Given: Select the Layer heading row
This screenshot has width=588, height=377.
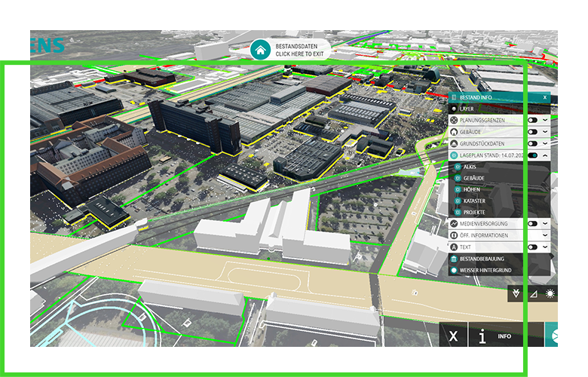Looking at the screenshot, I should (x=499, y=109).
